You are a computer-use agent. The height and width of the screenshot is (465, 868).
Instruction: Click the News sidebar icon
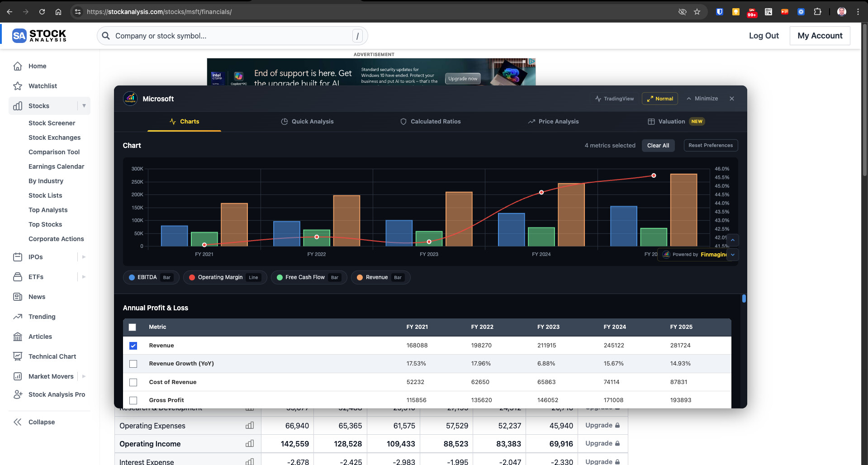[18, 297]
